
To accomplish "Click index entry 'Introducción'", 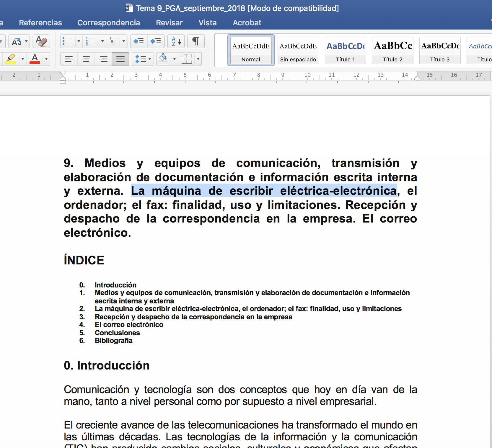I will tap(115, 285).
